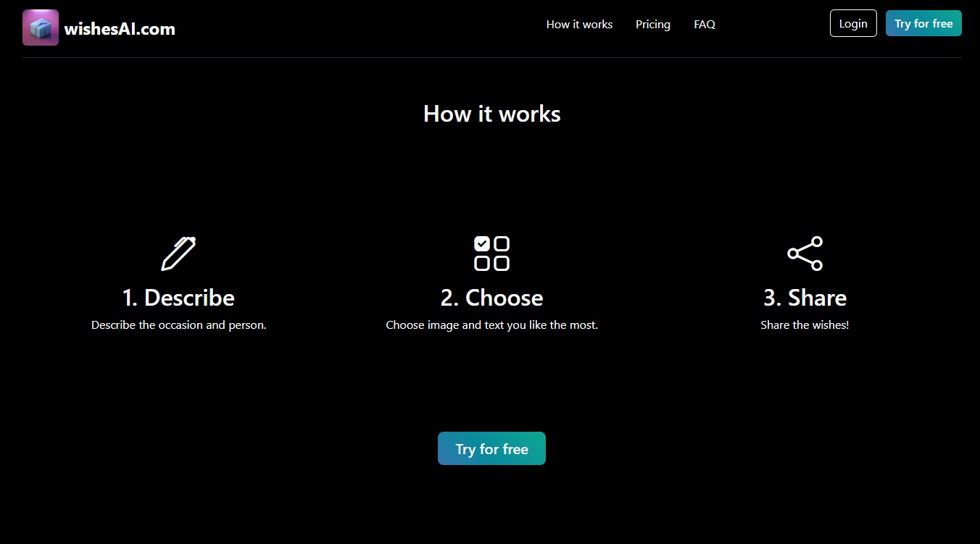The image size is (980, 544).
Task: Select the "2. Choose" step title
Action: [491, 298]
